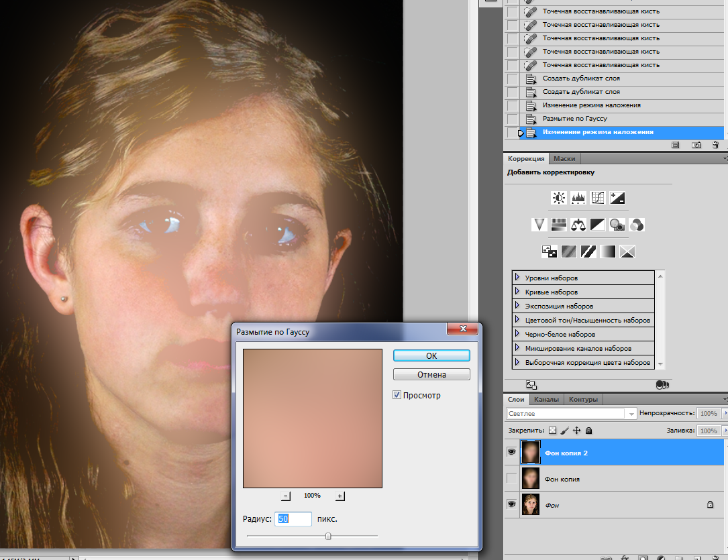728x560 pixels.
Task: Lock layer position (move arrows icon)
Action: point(576,431)
